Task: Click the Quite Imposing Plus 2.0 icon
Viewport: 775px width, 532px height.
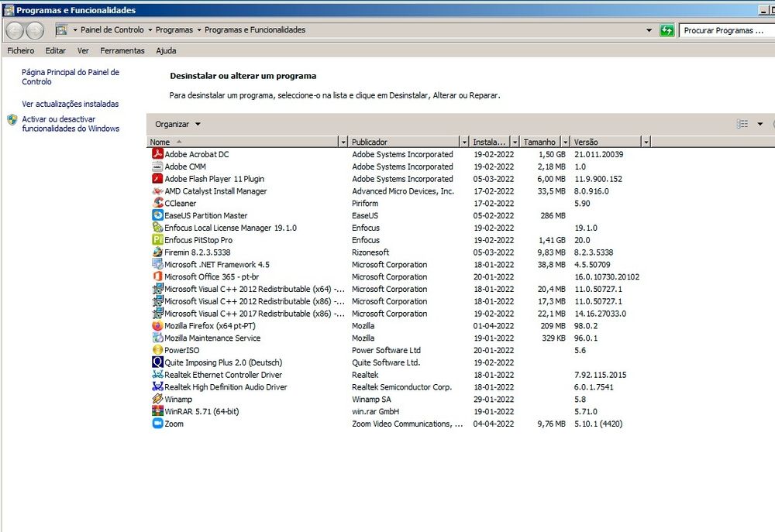Action: point(157,362)
